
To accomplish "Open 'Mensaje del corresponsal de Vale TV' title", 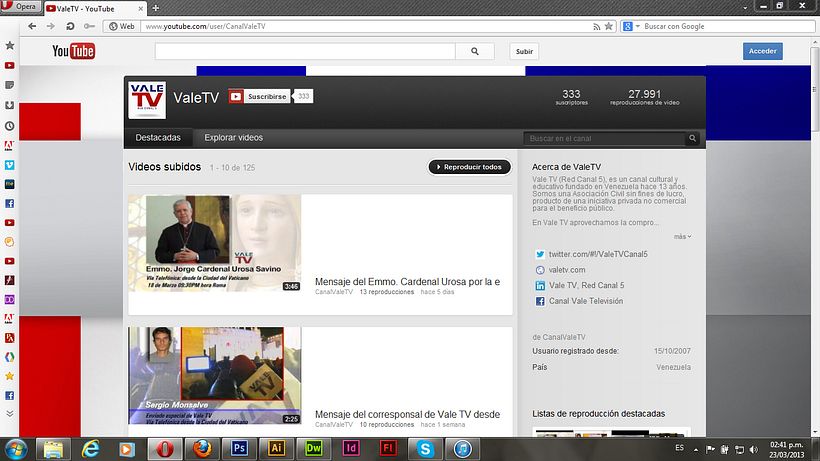I will tap(407, 414).
